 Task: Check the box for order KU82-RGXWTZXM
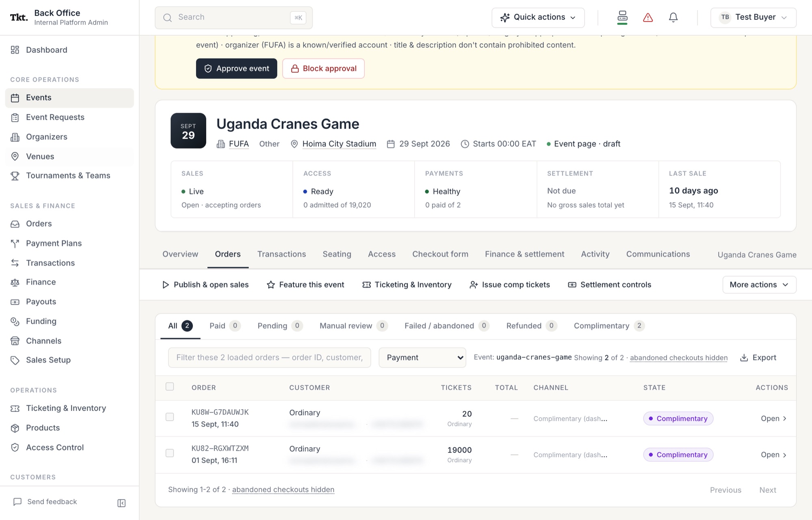point(170,453)
